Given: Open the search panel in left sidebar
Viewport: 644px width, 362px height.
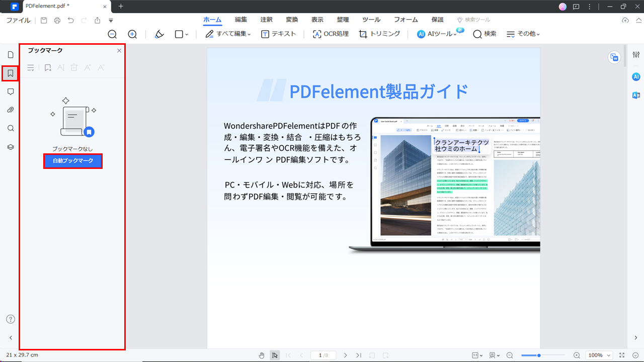Looking at the screenshot, I should click(11, 128).
